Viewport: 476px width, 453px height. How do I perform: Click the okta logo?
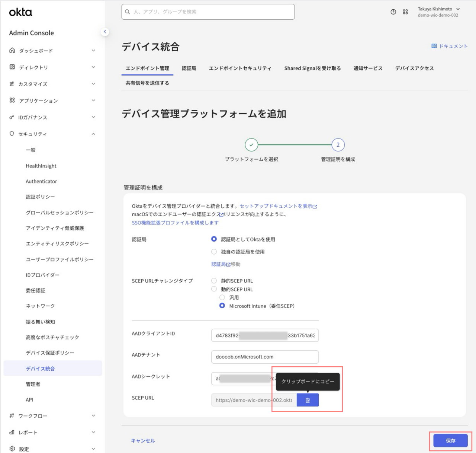(21, 12)
